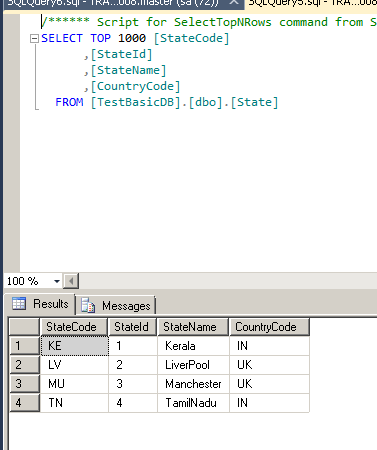Click the IN country code for TamilNadu
This screenshot has width=377, height=450.
pos(269,403)
